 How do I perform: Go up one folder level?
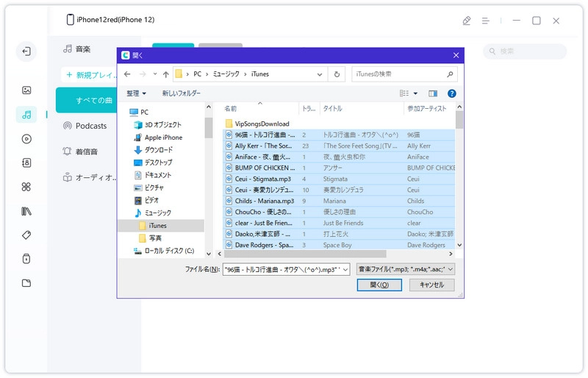coord(166,74)
